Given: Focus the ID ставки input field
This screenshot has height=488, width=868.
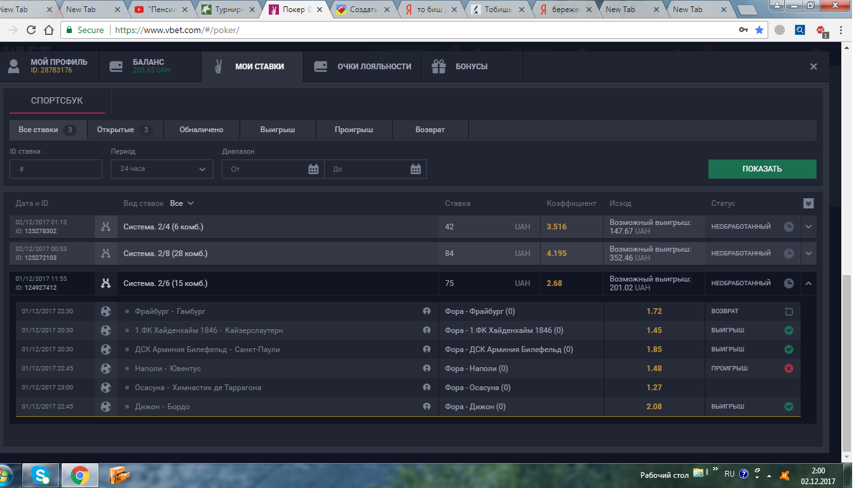Looking at the screenshot, I should coord(56,169).
